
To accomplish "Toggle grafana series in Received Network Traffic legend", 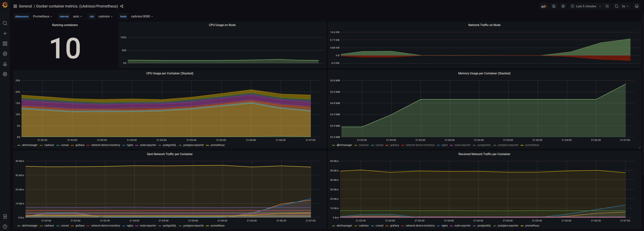I will pyautogui.click(x=394, y=226).
